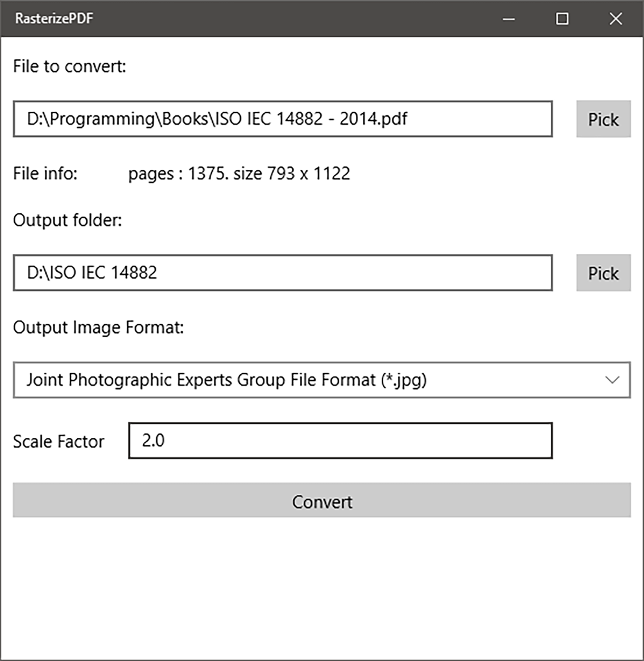Click the 'Output folder:' label

tap(67, 220)
